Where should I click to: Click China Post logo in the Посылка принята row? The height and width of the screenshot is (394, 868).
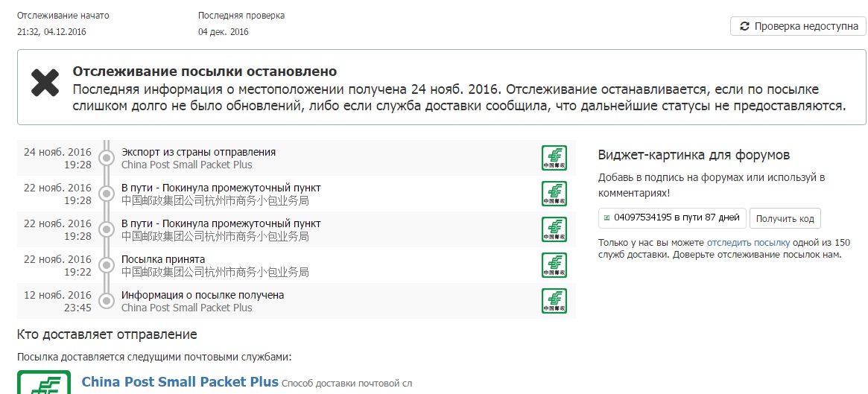[x=554, y=265]
